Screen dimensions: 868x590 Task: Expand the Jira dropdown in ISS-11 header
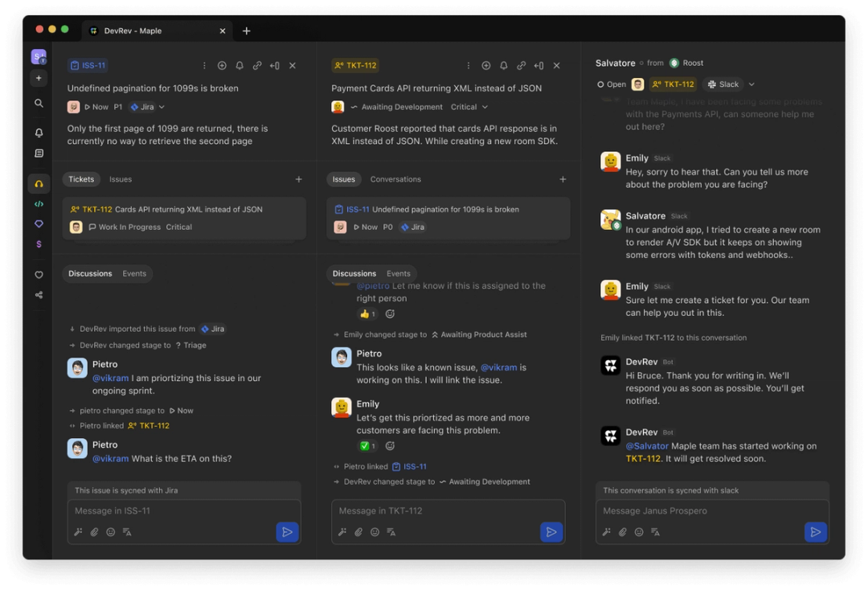(x=162, y=107)
